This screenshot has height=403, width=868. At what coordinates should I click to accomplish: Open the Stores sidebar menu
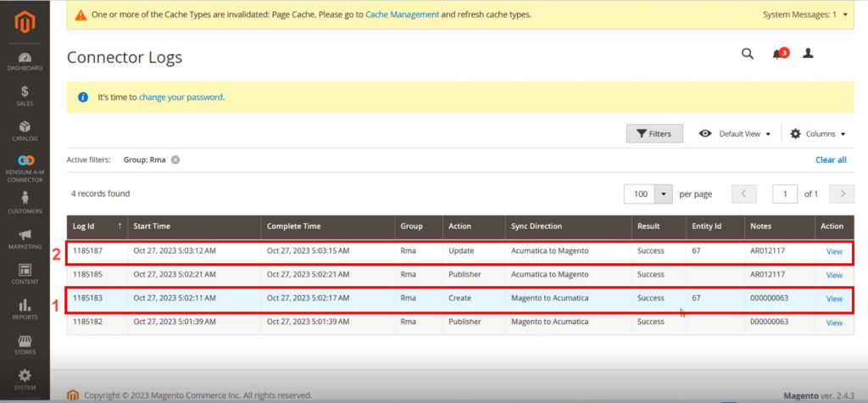(25, 344)
